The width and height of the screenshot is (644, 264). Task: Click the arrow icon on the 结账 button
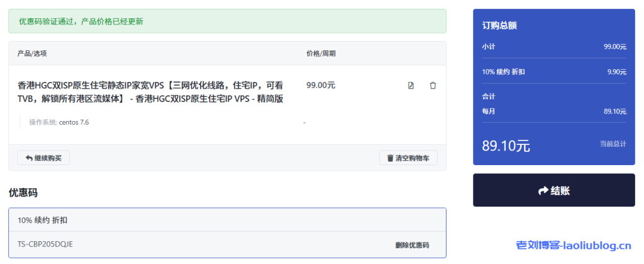pos(543,191)
